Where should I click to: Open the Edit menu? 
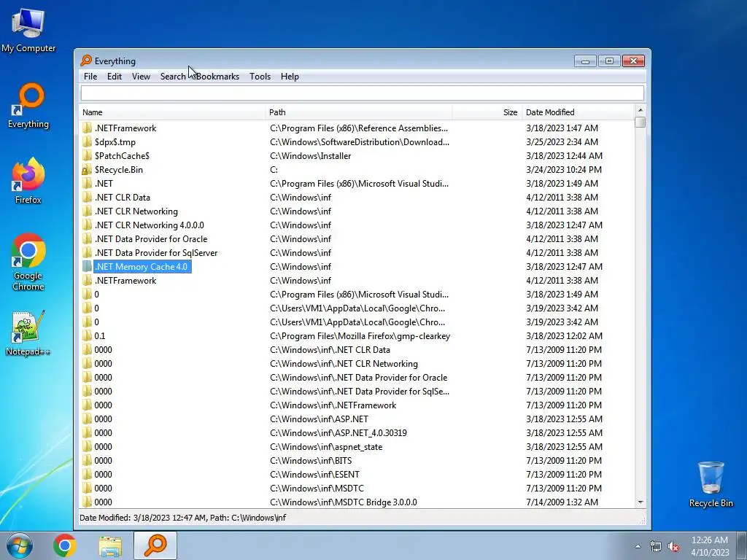[115, 76]
